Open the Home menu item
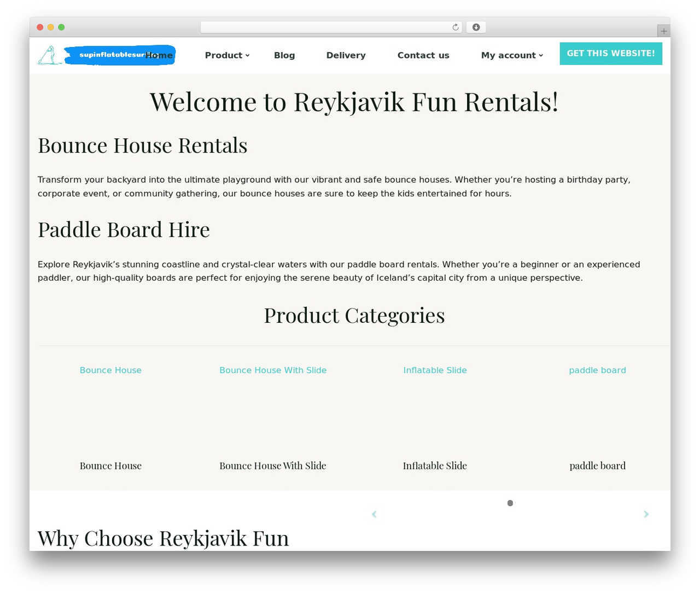Image resolution: width=700 pixels, height=593 pixels. [159, 55]
